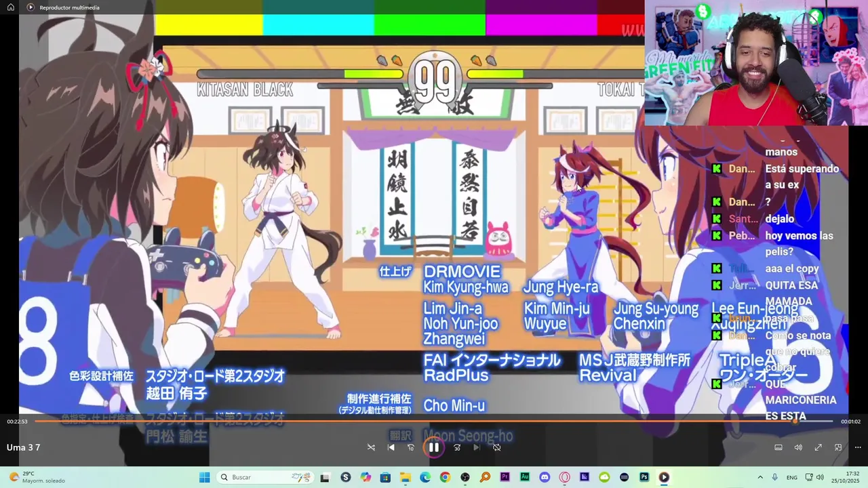868x488 pixels.
Task: Open the dark round keyboard-like app icon
Action: (625, 477)
